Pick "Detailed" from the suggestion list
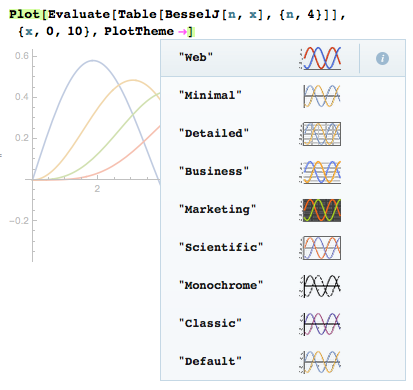Viewport: 413px width, 390px height. click(x=214, y=134)
